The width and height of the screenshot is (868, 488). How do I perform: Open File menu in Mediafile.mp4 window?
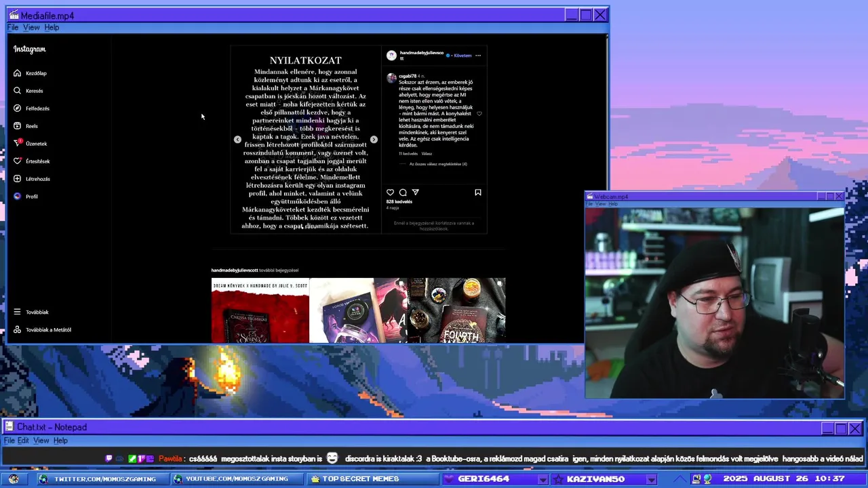coord(13,28)
